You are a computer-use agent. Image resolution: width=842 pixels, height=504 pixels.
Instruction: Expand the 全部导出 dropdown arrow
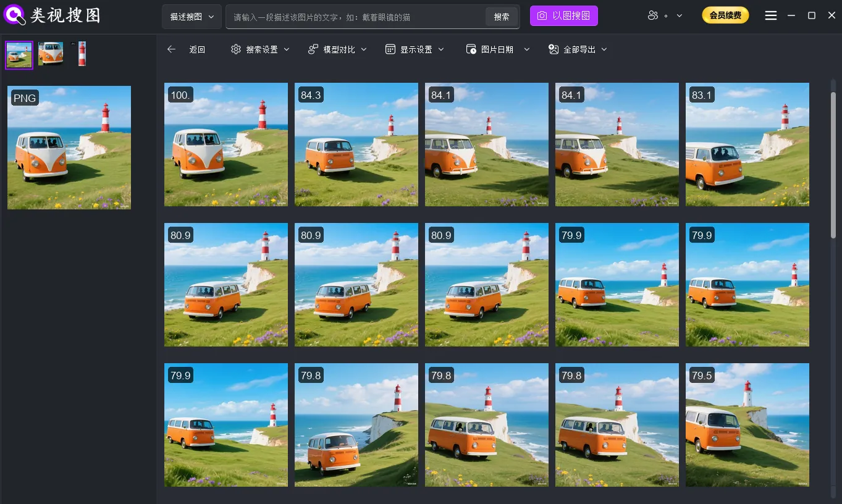(x=604, y=49)
